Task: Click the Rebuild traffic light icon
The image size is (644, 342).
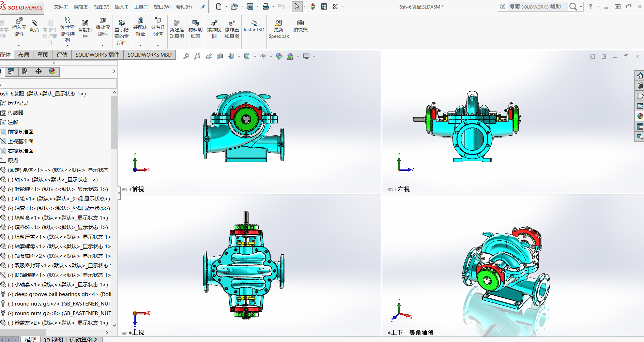Action: point(313,6)
